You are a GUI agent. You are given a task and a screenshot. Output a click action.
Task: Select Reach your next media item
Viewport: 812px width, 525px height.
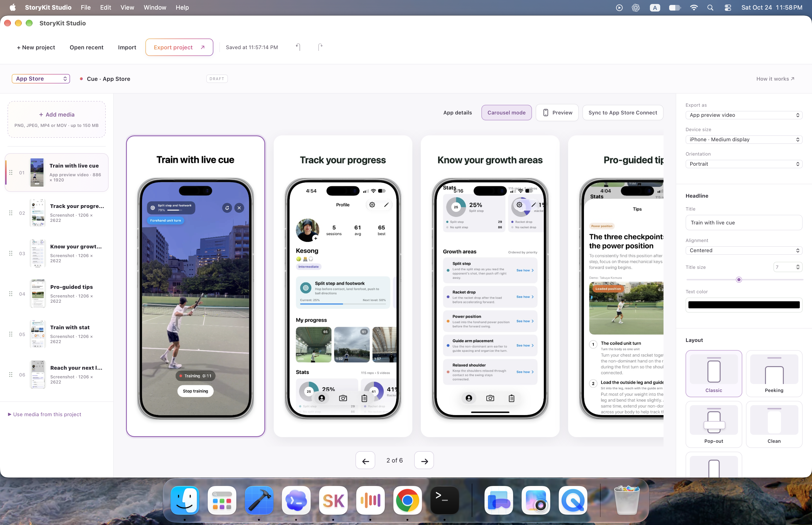click(x=57, y=375)
